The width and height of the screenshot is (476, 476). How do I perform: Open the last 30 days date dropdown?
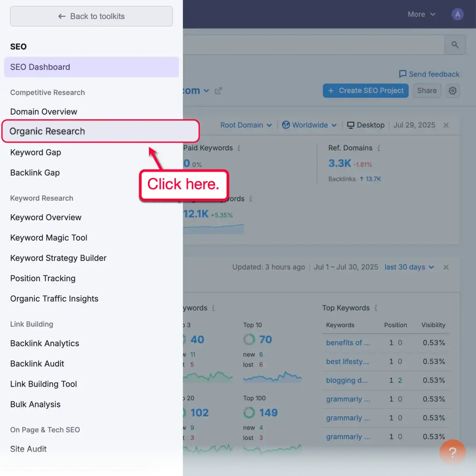pos(409,267)
